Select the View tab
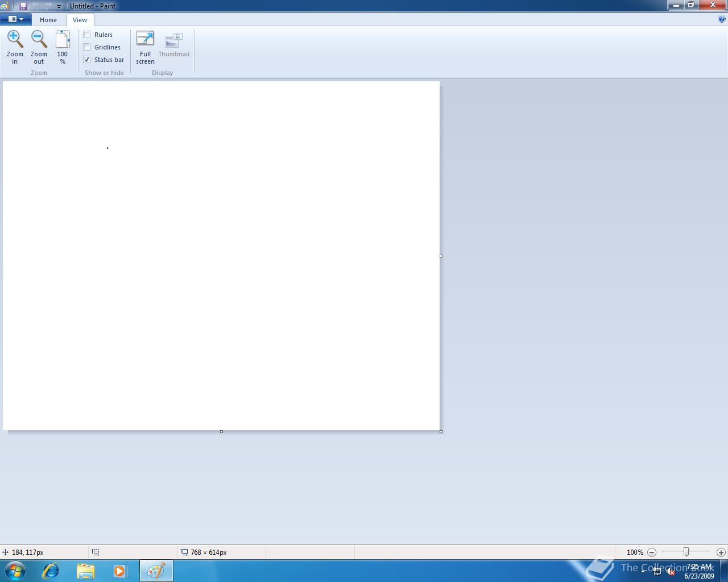This screenshot has height=582, width=728. click(x=80, y=20)
